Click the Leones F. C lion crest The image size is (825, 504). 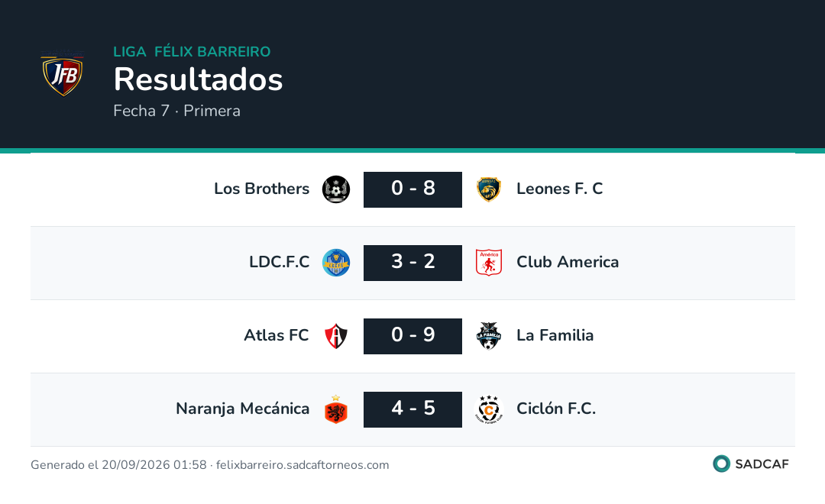489,189
